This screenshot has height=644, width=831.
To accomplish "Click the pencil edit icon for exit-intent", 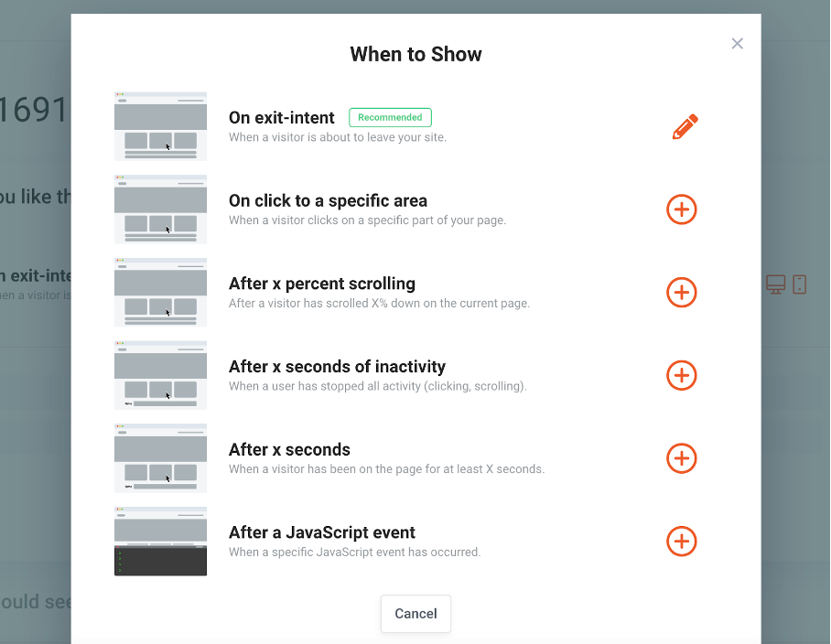I will click(685, 127).
